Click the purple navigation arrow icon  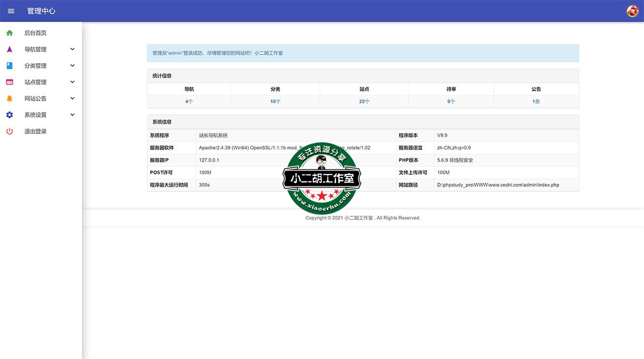(x=9, y=49)
